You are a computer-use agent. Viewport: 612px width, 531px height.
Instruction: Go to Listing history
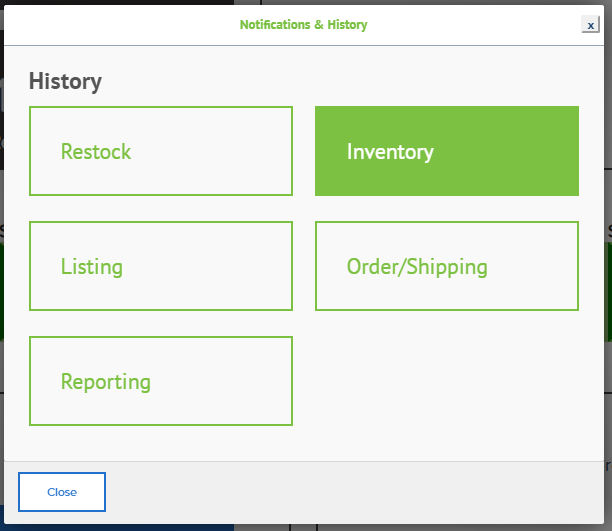coord(161,266)
